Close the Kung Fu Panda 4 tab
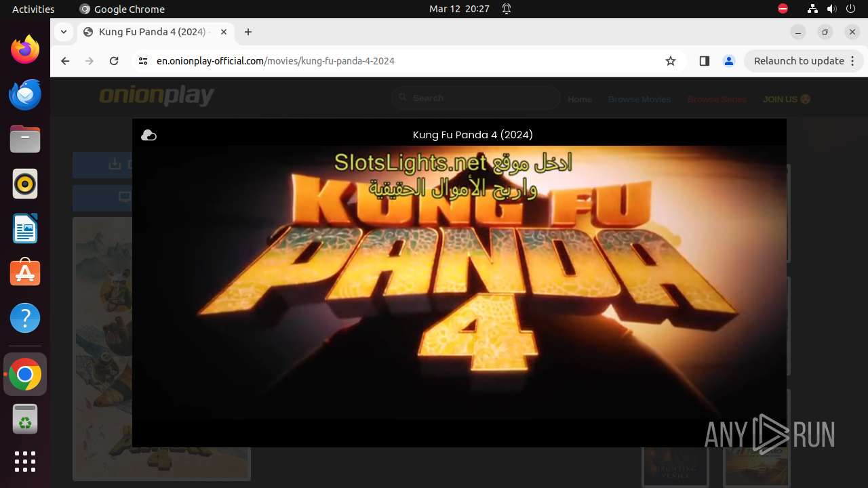 pos(224,32)
